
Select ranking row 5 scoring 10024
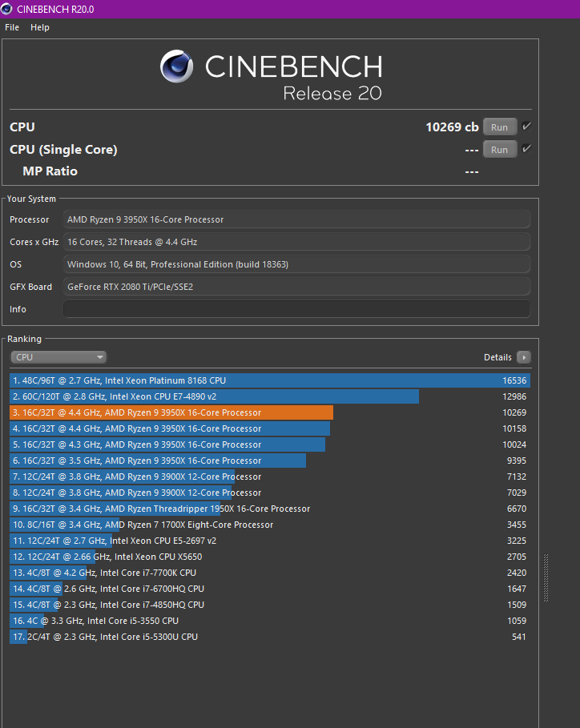point(270,444)
